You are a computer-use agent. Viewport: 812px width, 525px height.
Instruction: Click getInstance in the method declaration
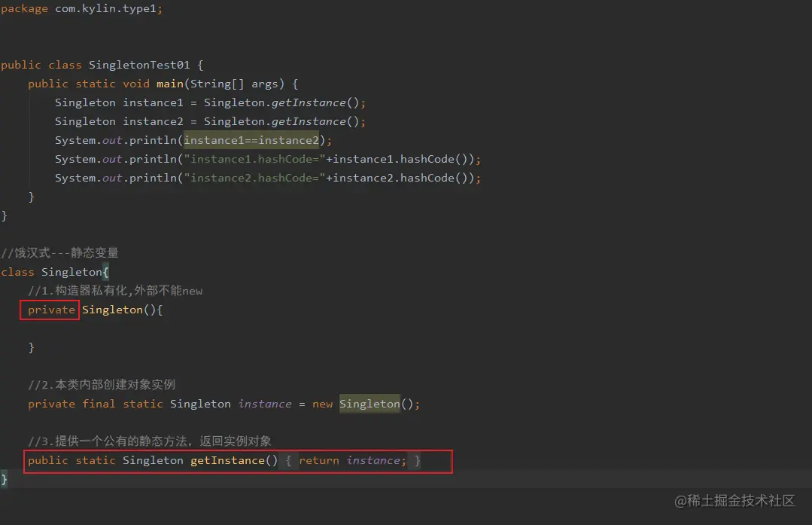coord(227,460)
